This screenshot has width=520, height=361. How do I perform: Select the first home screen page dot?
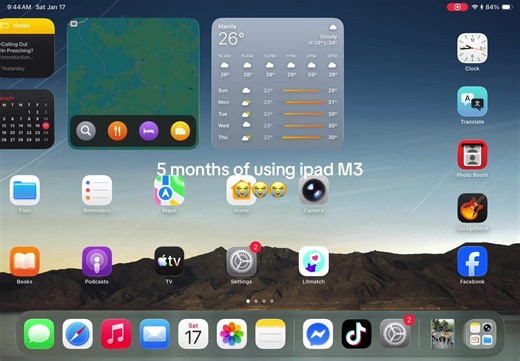(x=248, y=301)
